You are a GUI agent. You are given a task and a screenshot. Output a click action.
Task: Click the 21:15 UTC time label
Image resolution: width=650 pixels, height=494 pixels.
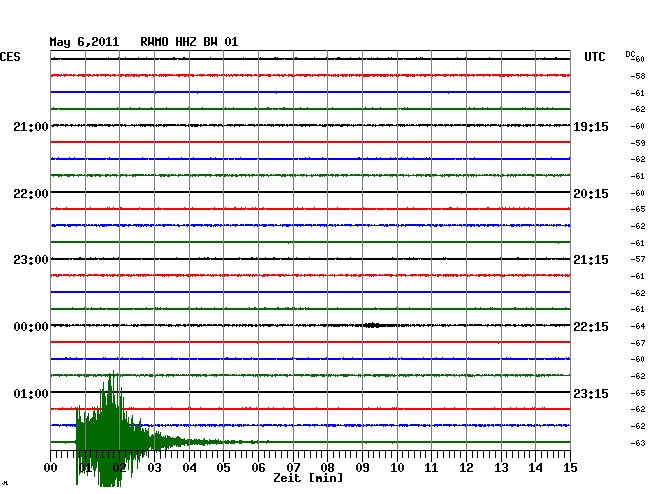coord(591,260)
